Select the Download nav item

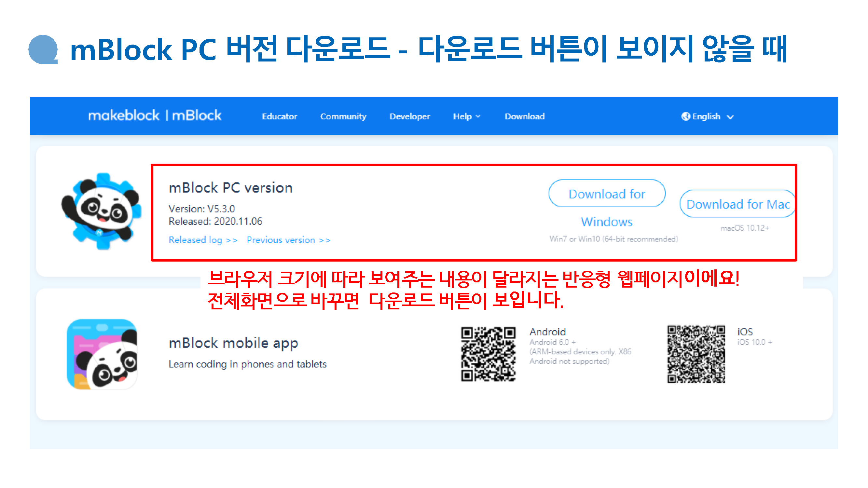[x=524, y=116]
